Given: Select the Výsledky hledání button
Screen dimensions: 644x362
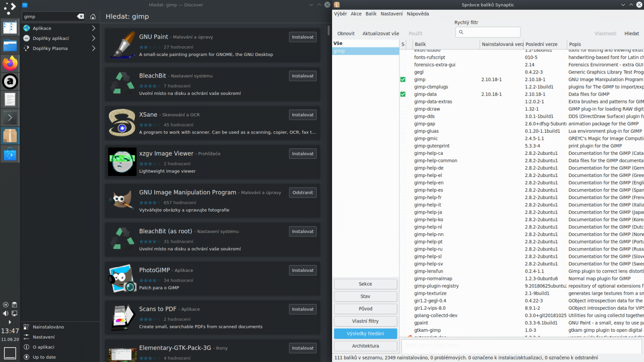Looking at the screenshot, I should (365, 333).
